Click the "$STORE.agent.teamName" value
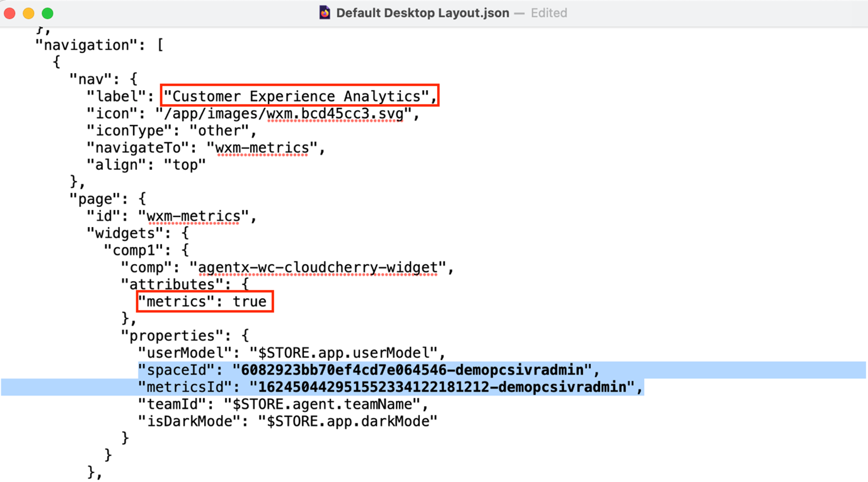The height and width of the screenshot is (482, 868). click(322, 405)
